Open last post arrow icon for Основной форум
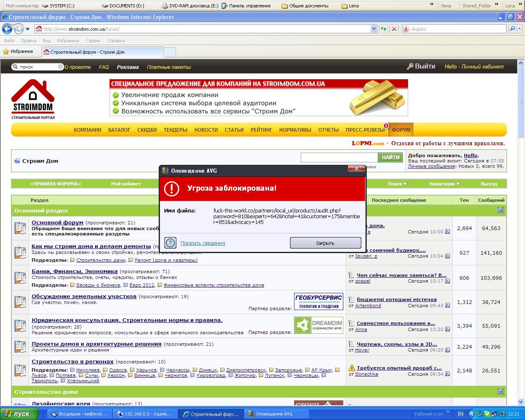The width and height of the screenshot is (525, 420). tap(447, 231)
